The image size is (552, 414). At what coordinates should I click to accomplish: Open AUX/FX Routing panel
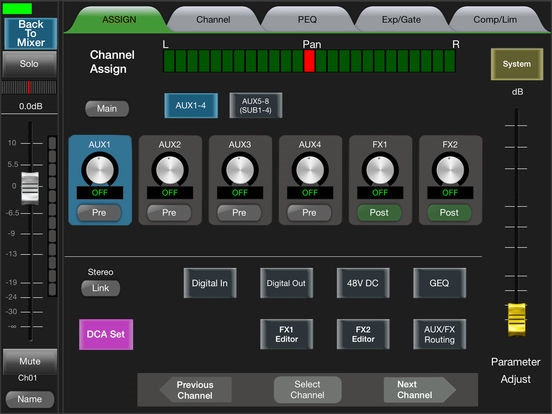439,334
